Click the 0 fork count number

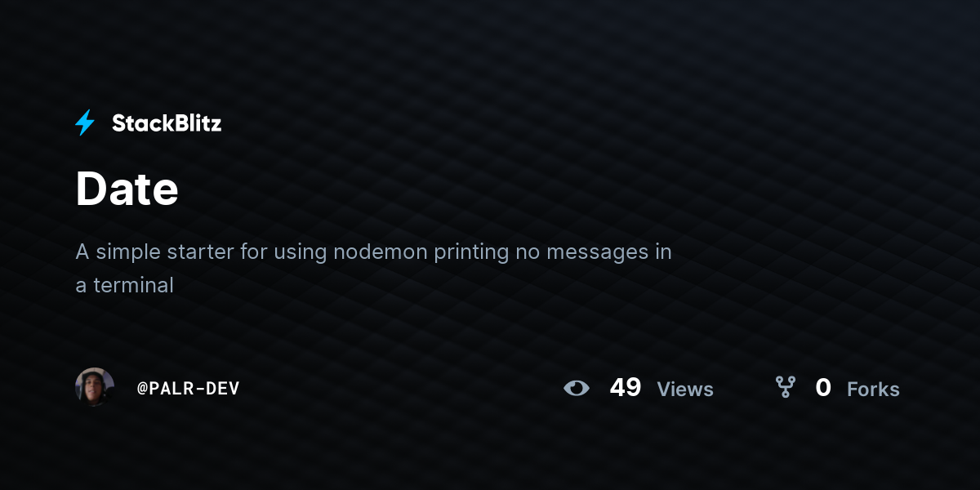823,388
